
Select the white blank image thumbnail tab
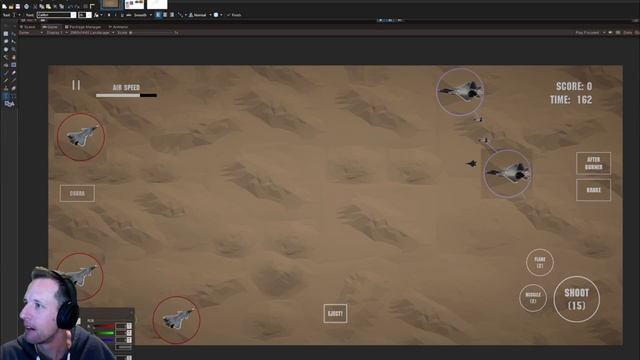click(157, 4)
